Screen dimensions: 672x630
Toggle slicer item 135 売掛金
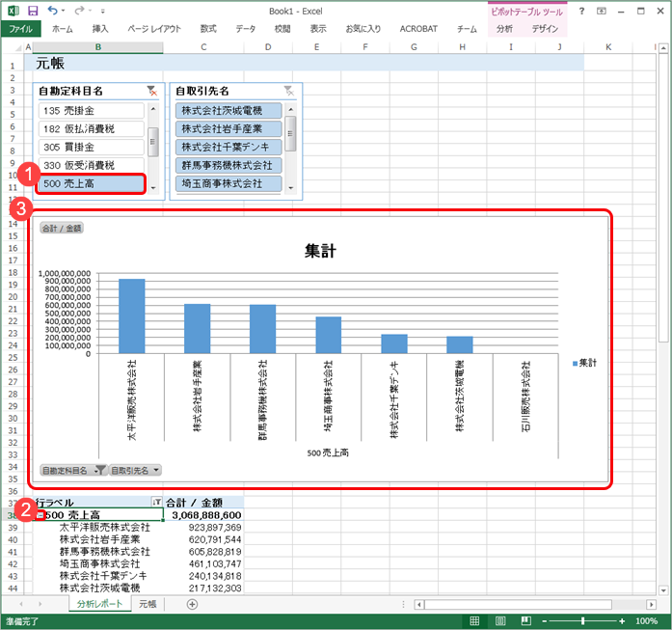pos(92,111)
